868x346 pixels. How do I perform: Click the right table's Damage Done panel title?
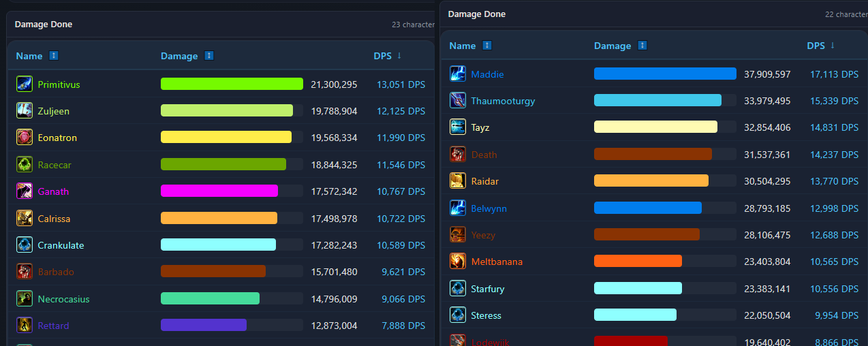click(477, 14)
